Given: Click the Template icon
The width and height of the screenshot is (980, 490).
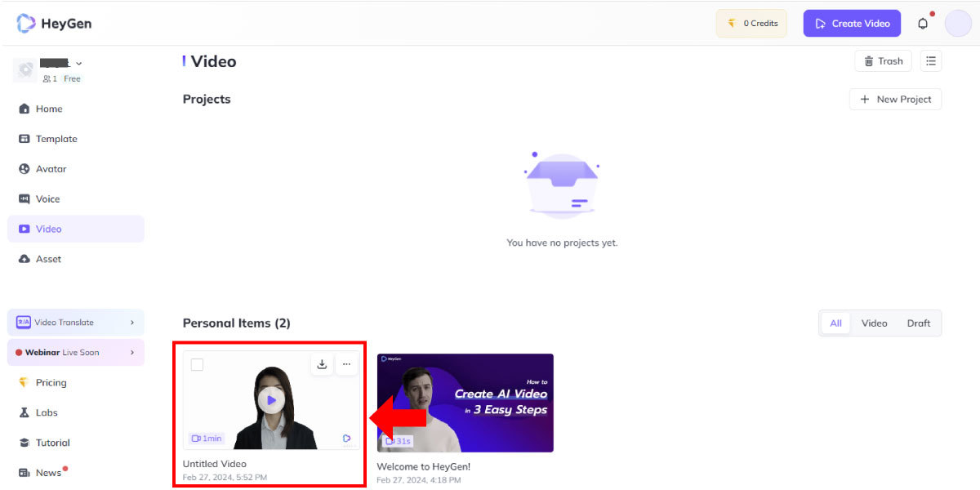Looking at the screenshot, I should tap(24, 139).
